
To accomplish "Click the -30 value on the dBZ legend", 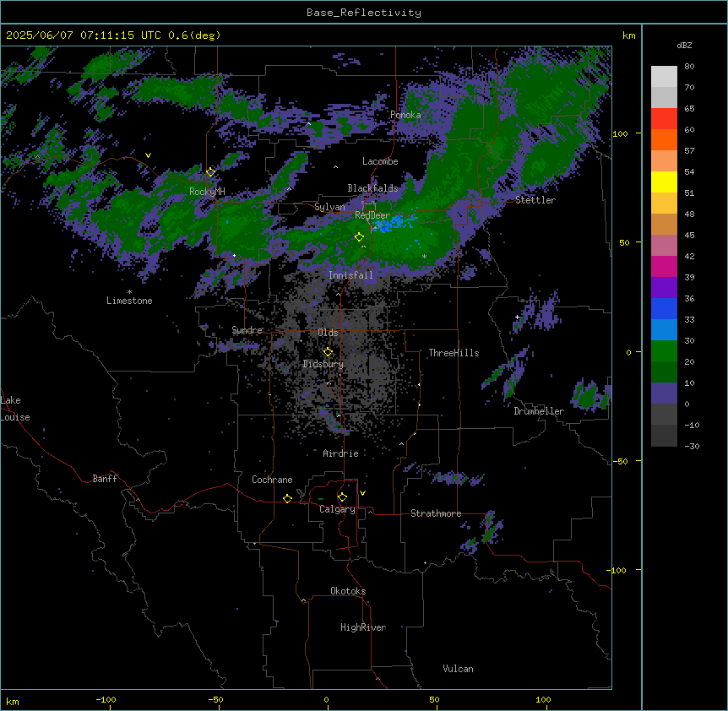I will click(692, 446).
